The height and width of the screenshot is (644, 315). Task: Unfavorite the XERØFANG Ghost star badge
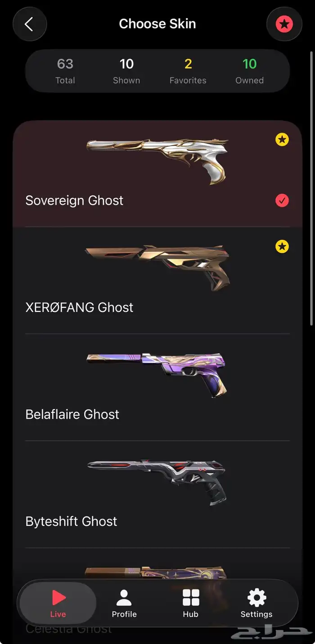click(282, 247)
